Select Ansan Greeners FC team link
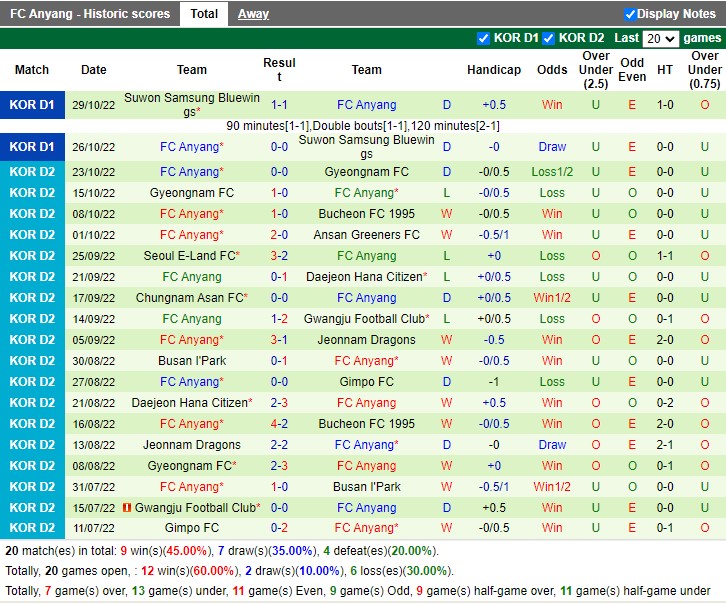 point(366,235)
